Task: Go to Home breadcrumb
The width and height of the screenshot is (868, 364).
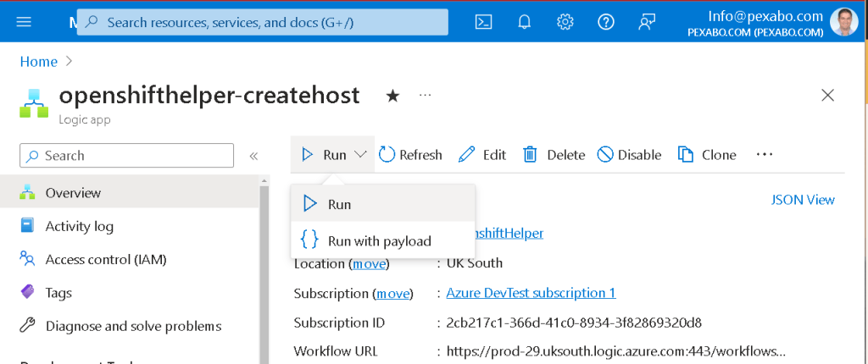Action: tap(39, 62)
